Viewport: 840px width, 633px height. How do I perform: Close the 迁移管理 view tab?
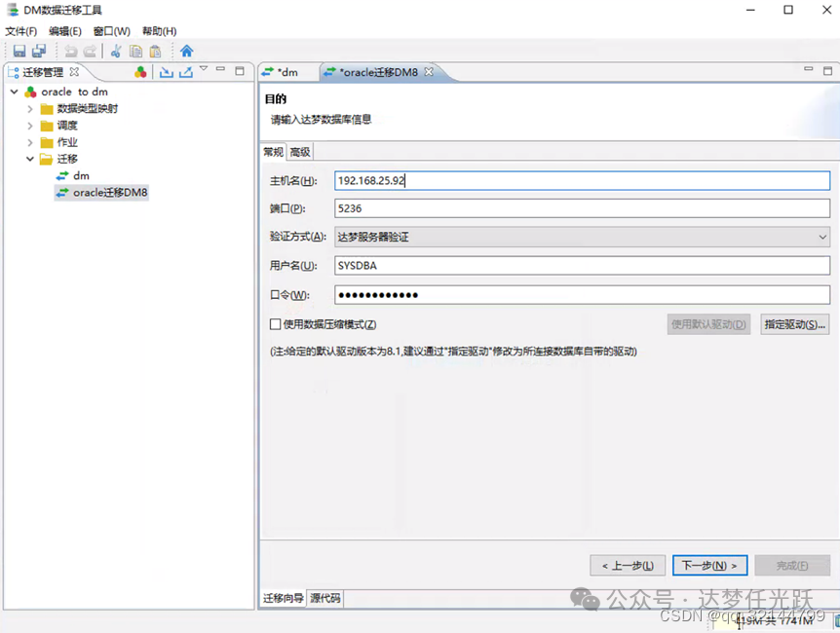click(74, 72)
